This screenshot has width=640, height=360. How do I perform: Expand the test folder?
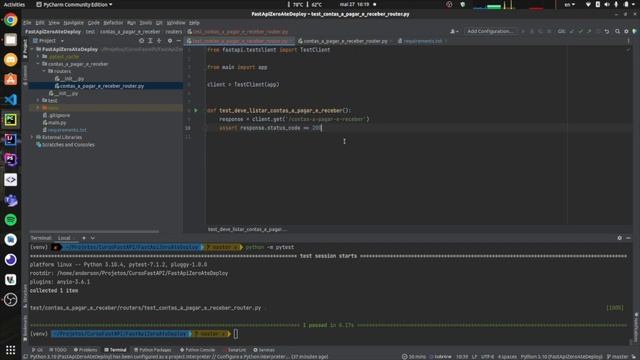[x=38, y=100]
